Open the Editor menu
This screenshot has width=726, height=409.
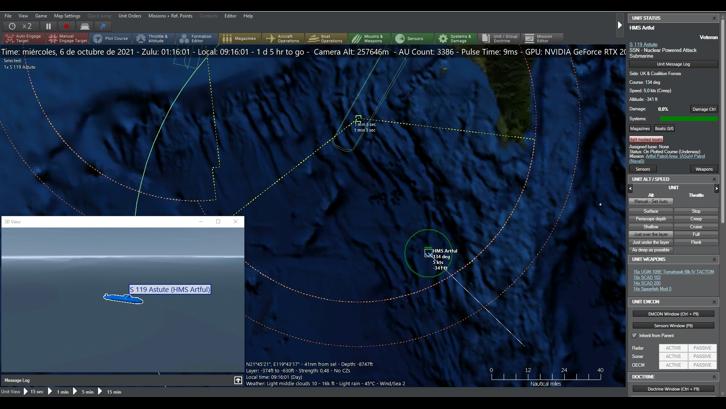pos(230,16)
